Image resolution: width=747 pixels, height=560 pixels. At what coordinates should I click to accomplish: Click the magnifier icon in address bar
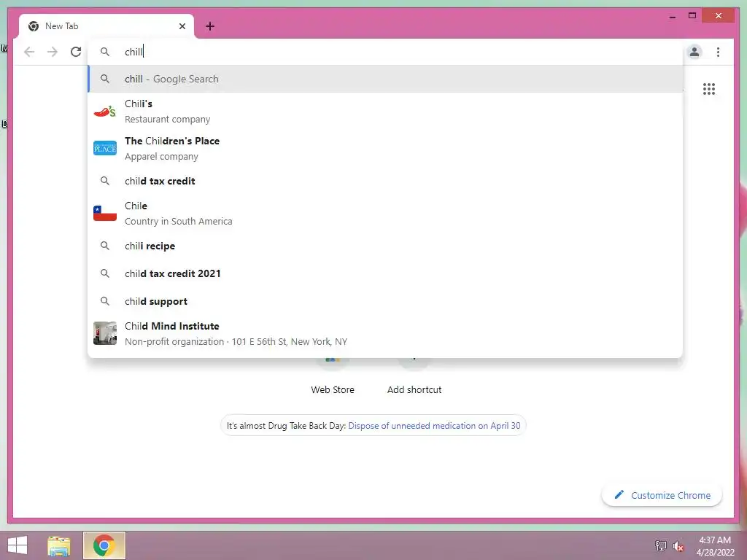105,52
